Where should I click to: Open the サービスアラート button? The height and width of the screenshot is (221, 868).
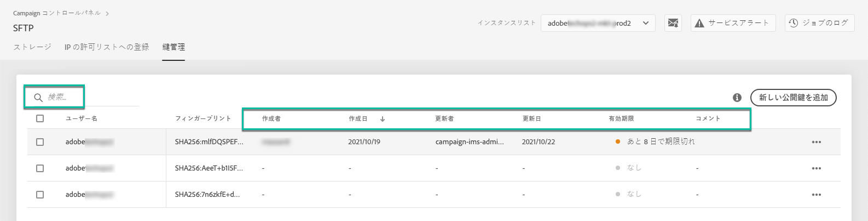tap(733, 23)
